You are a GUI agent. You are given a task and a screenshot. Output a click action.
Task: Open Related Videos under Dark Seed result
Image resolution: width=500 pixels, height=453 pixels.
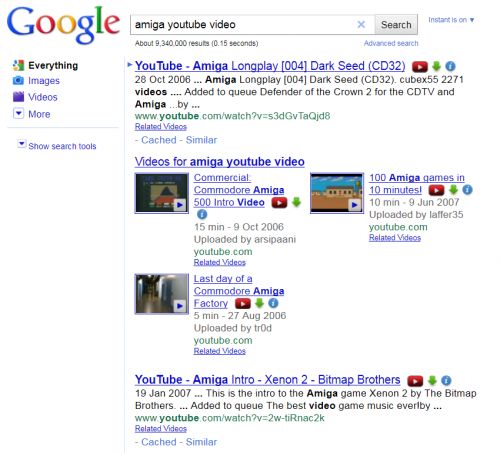click(161, 127)
